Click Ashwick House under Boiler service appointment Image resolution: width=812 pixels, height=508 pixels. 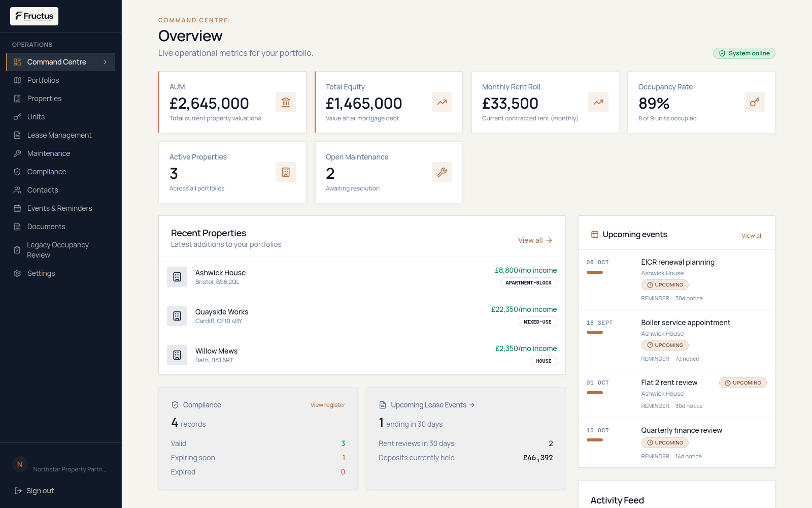click(662, 334)
